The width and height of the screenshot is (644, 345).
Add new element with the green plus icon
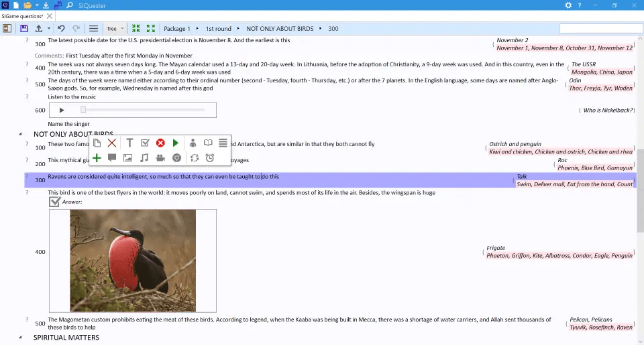[x=97, y=158]
